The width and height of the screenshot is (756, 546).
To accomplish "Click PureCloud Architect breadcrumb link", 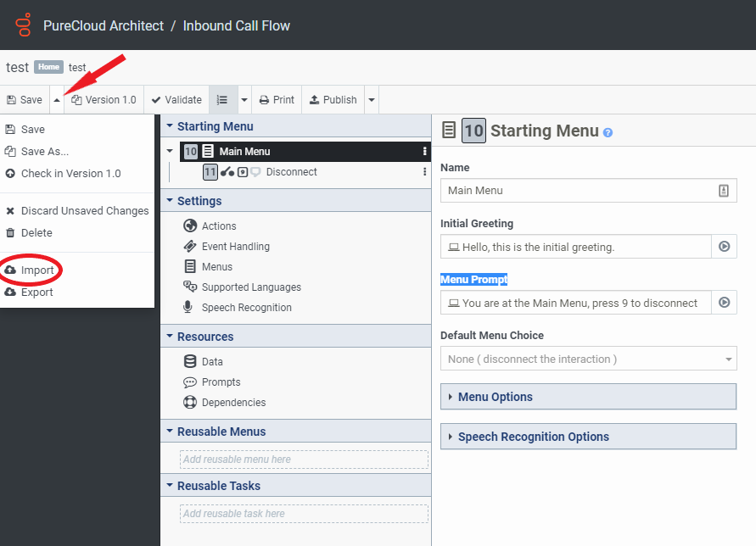I will click(104, 25).
